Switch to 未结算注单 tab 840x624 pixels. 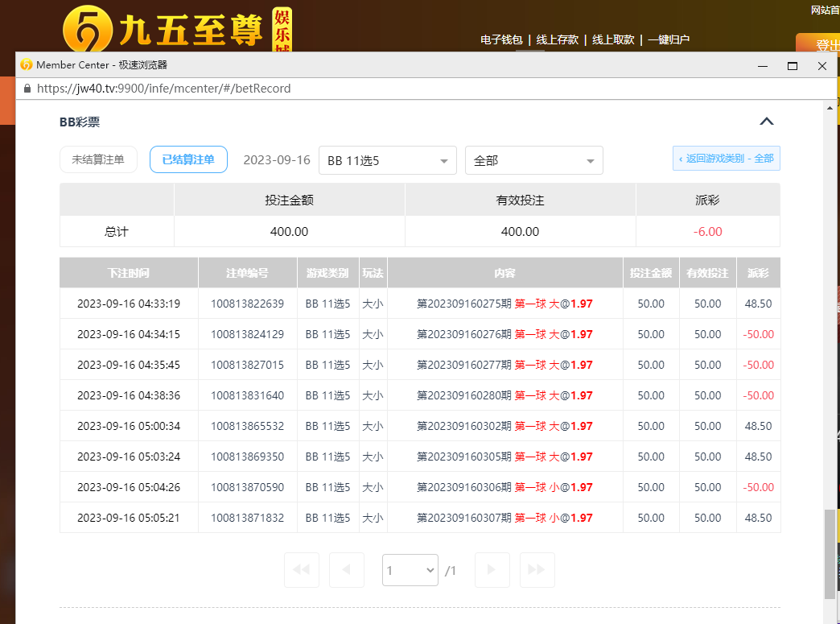pyautogui.click(x=98, y=159)
